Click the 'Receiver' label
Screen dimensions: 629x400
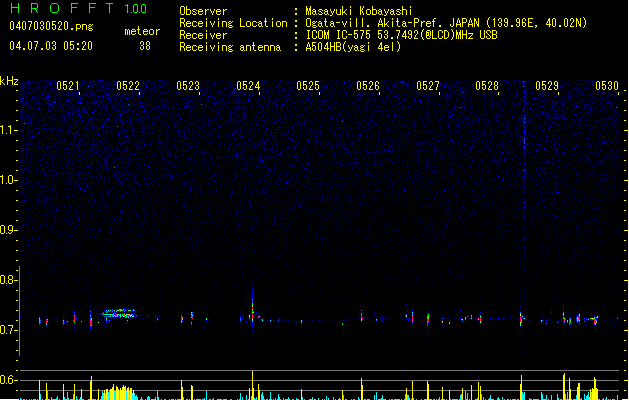[203, 35]
